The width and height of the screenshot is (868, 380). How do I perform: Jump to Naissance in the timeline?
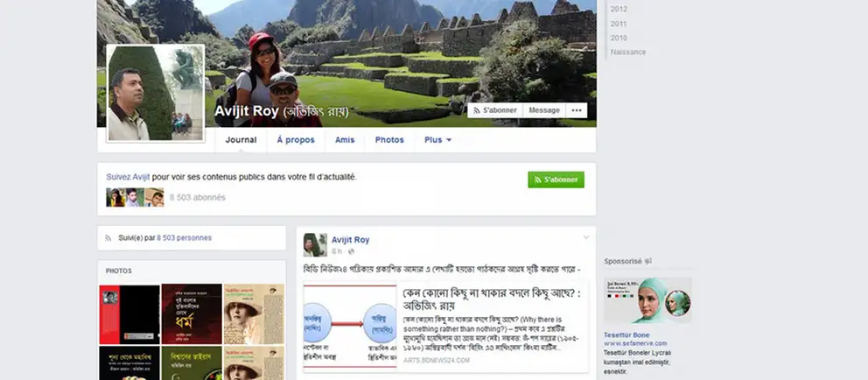(x=627, y=52)
